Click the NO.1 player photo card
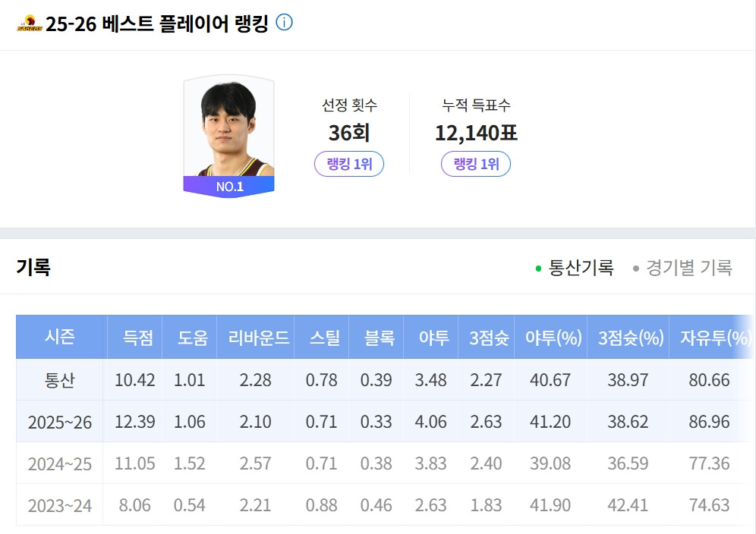756x534 pixels. pos(228,136)
